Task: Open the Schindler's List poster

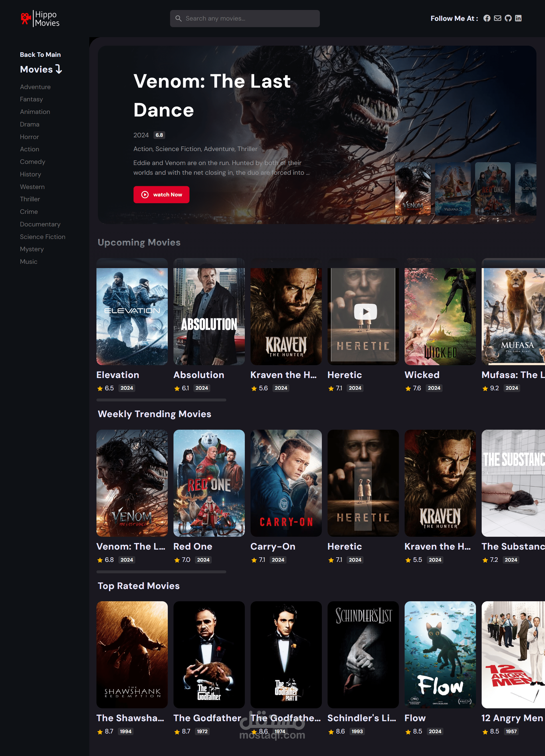Action: tap(363, 655)
